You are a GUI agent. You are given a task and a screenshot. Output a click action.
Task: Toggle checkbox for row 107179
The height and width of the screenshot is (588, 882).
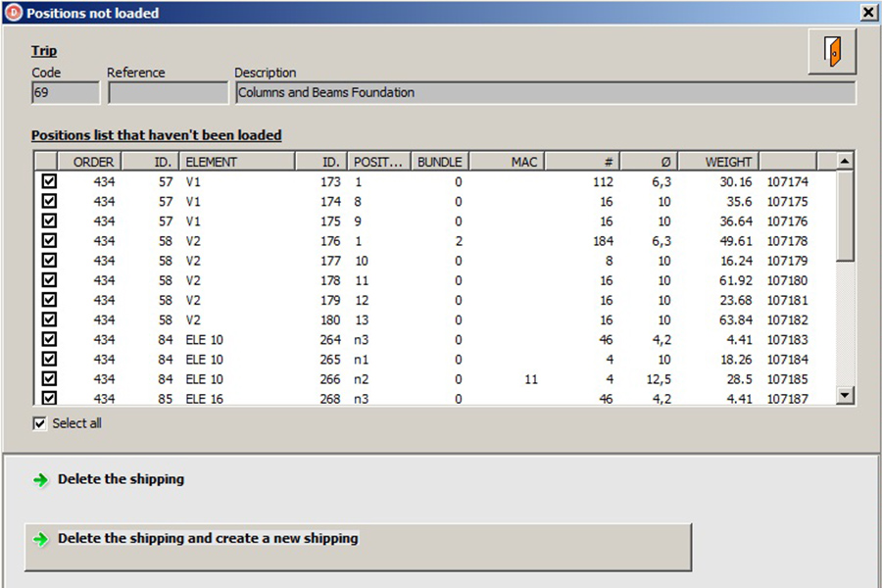click(x=49, y=260)
